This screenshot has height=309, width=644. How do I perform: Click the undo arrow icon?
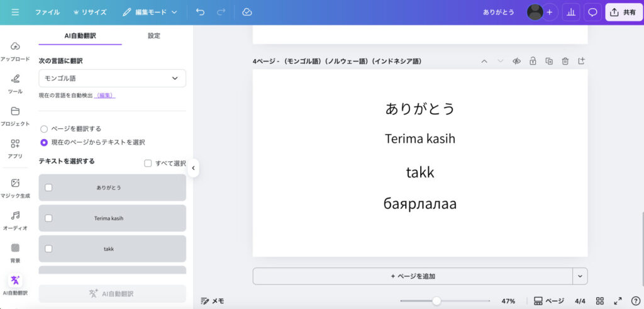point(200,12)
